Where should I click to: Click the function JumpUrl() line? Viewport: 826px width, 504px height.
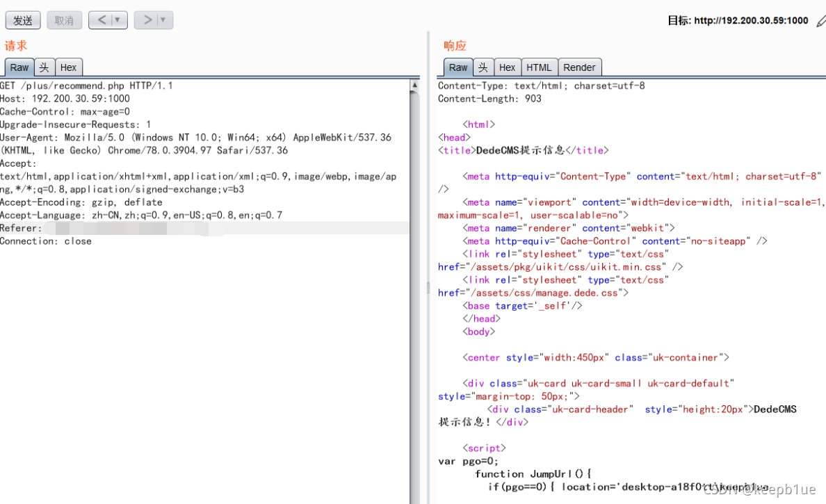[x=533, y=474]
